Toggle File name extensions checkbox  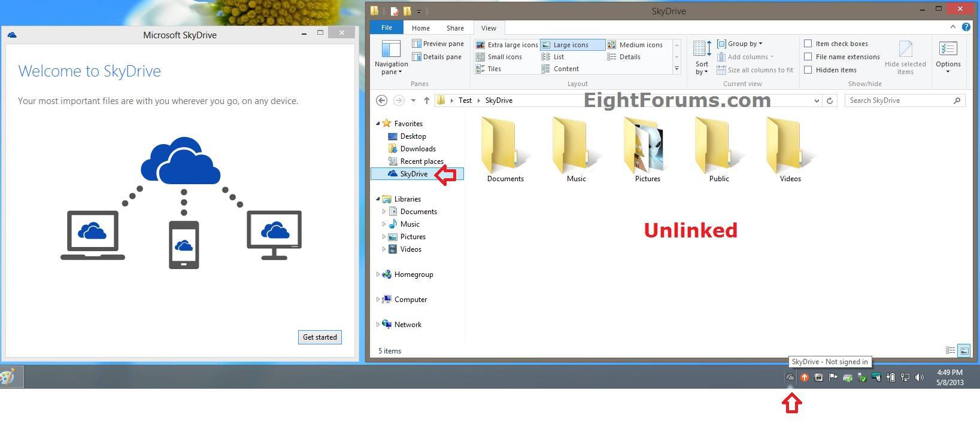808,57
